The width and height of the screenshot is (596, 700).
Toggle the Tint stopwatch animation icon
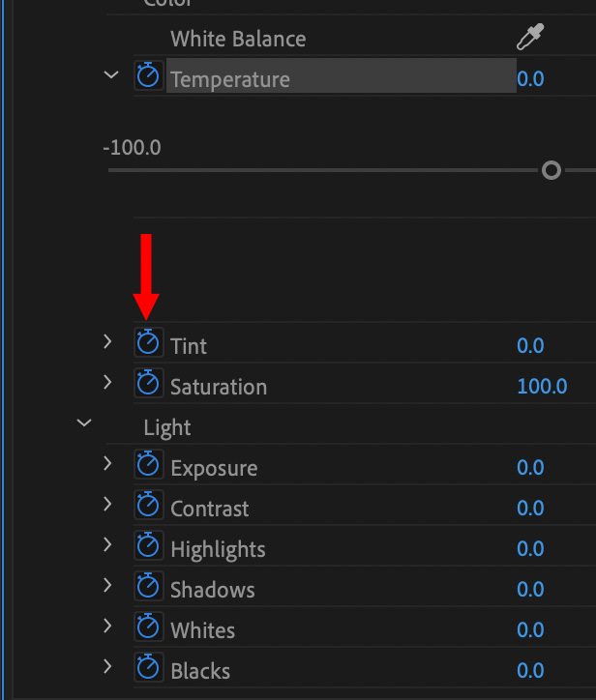148,343
